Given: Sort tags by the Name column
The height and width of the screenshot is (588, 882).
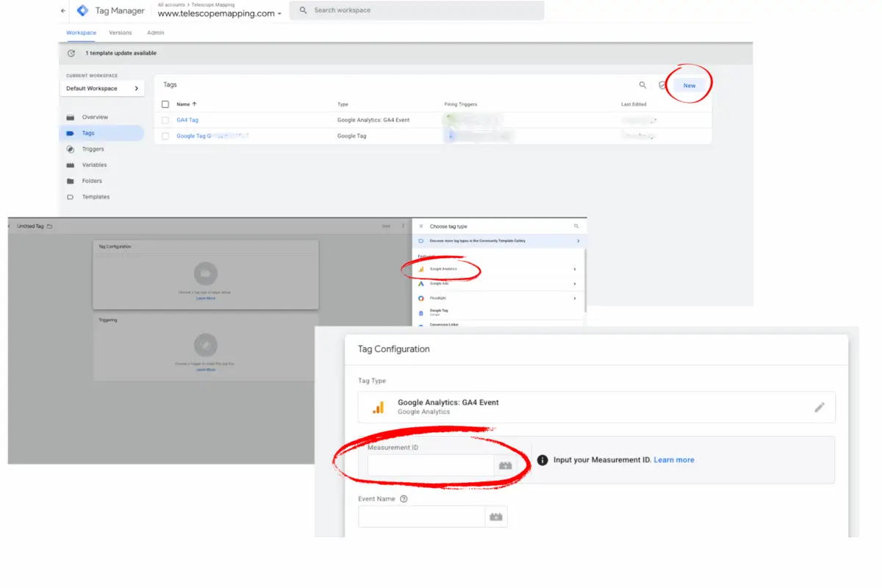Looking at the screenshot, I should click(187, 104).
